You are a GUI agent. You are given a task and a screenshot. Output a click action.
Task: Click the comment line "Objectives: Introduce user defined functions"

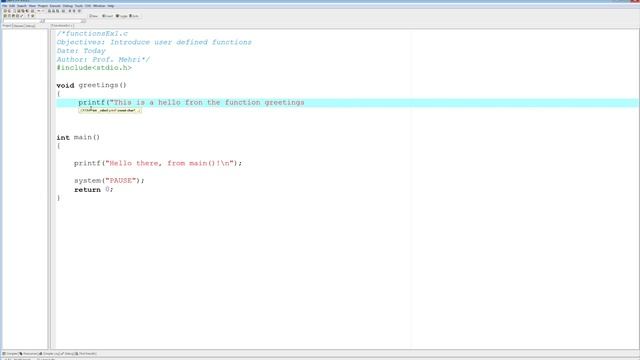(x=154, y=42)
